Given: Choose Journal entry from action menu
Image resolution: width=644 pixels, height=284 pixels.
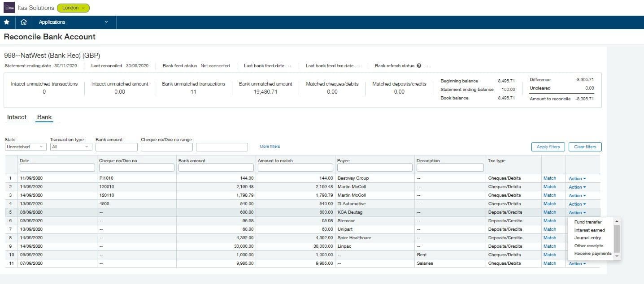Looking at the screenshot, I should point(587,238).
